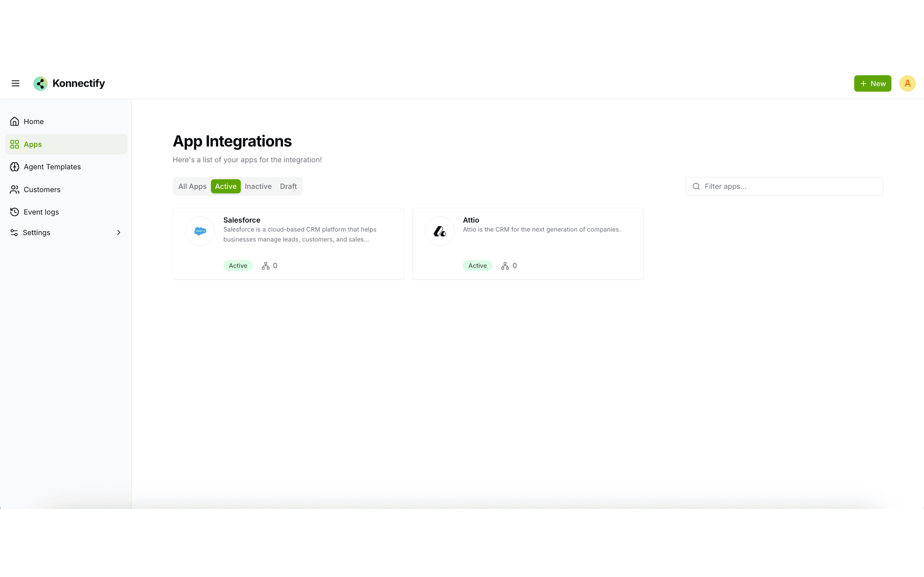
Task: Open Home from the sidebar
Action: 34,121
